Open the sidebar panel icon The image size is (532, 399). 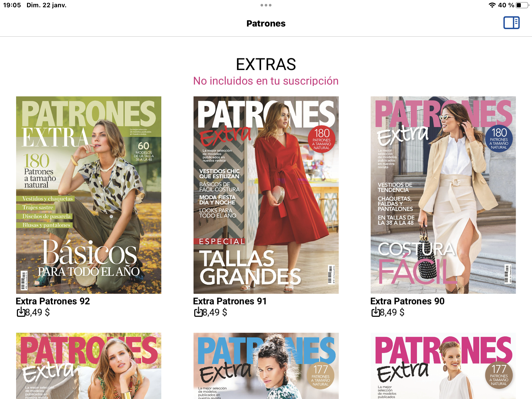pyautogui.click(x=511, y=23)
